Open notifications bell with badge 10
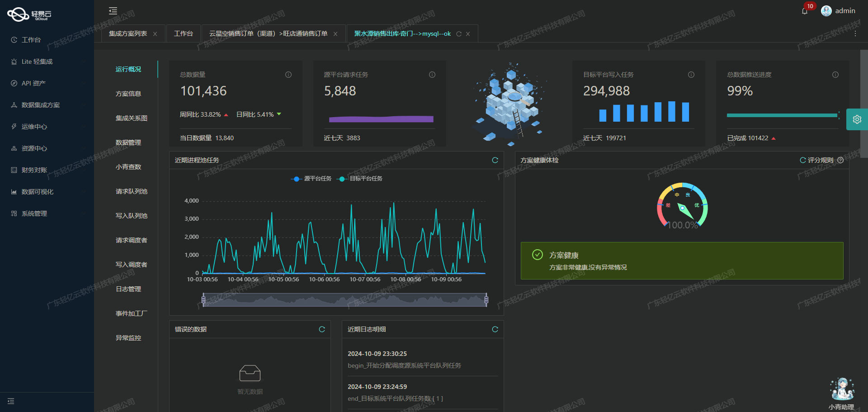The image size is (868, 412). (805, 11)
